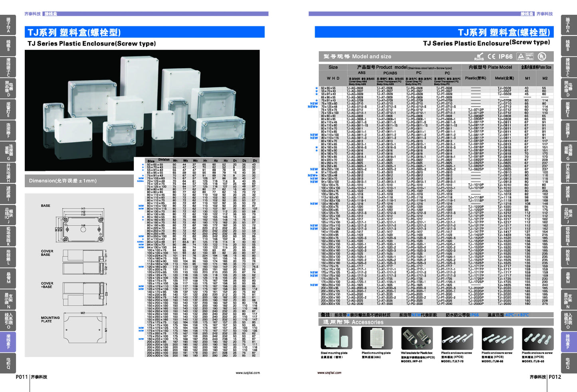Select left-page side tab A 端子台

(x=8, y=25)
